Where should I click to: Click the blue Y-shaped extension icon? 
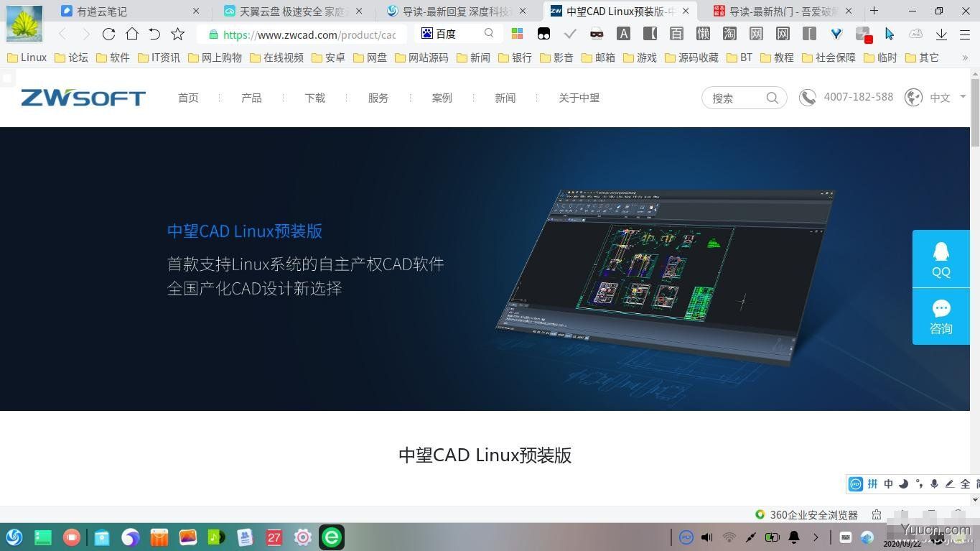point(836,34)
